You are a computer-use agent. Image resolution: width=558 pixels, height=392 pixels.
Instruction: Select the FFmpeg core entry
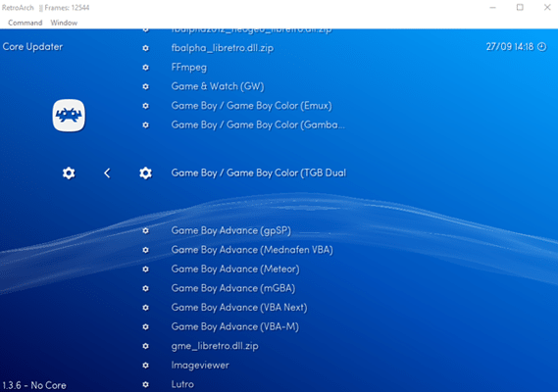coord(189,68)
